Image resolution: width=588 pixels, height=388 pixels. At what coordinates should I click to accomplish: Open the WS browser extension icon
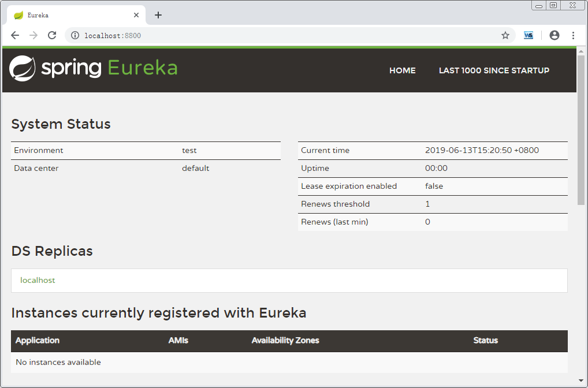point(529,35)
